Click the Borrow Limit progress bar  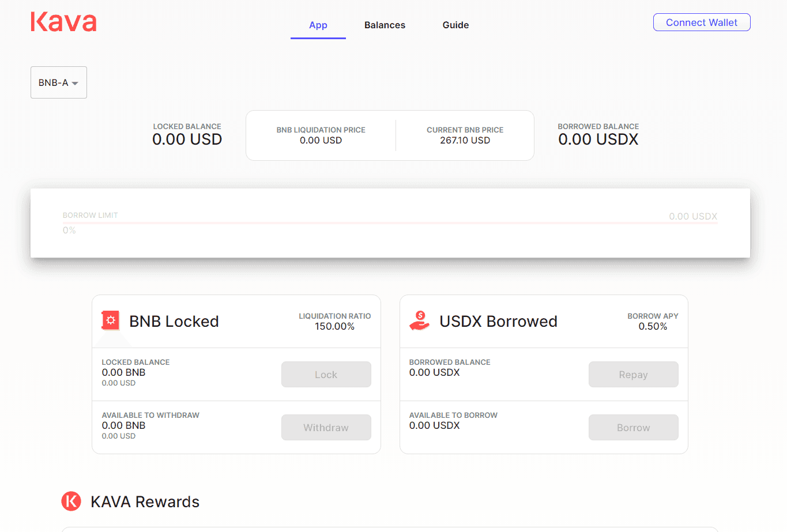(x=390, y=222)
